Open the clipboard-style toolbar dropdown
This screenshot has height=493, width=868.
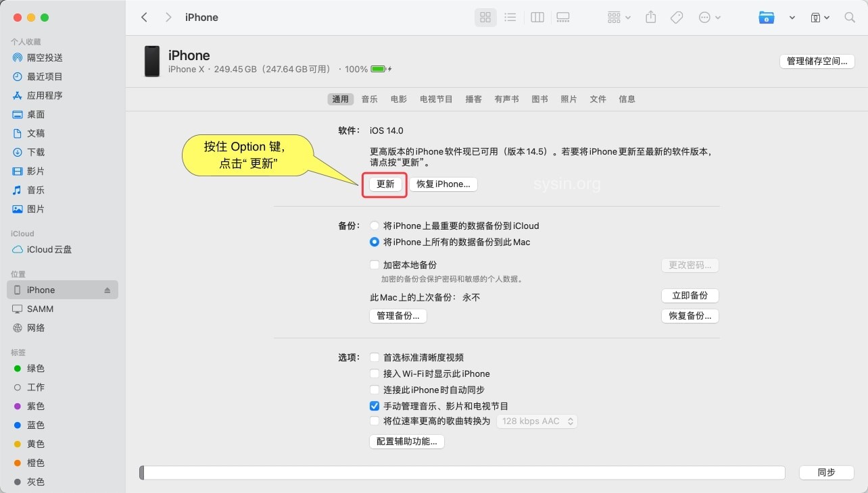tap(820, 18)
